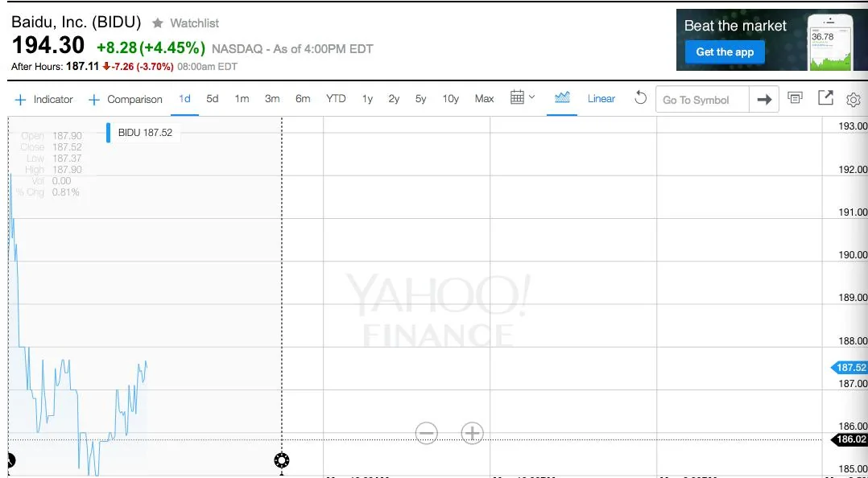Select 5y range
The height and width of the screenshot is (478, 868).
[x=420, y=99]
